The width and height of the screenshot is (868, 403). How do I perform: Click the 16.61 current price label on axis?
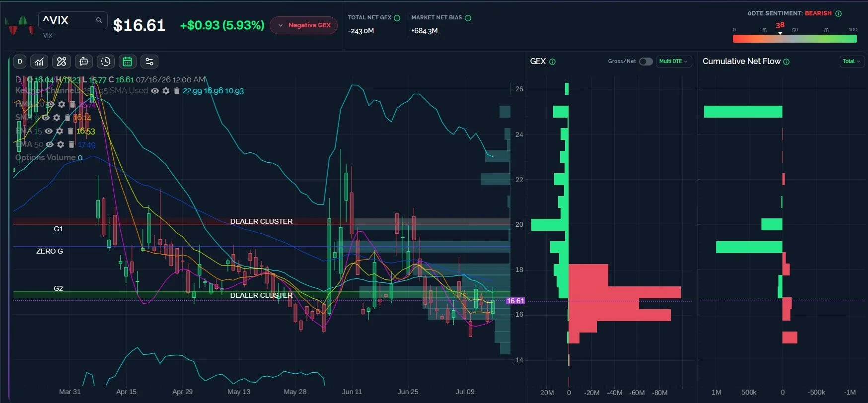pos(515,301)
